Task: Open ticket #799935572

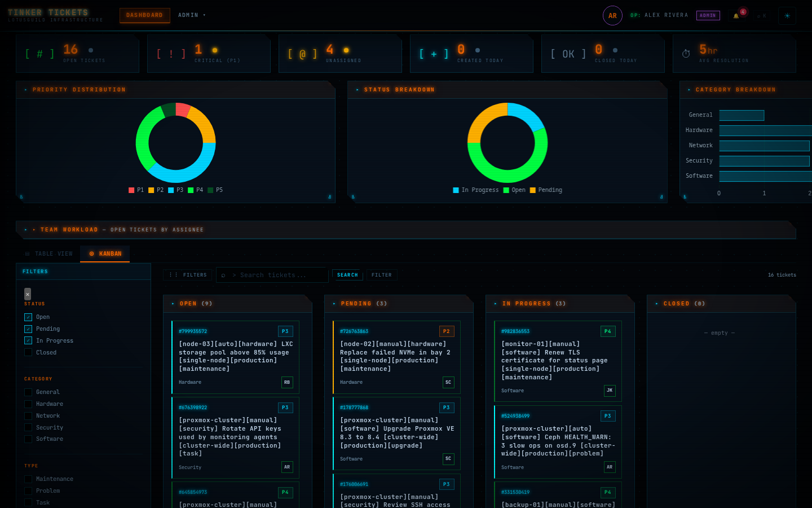Action: [235, 357]
